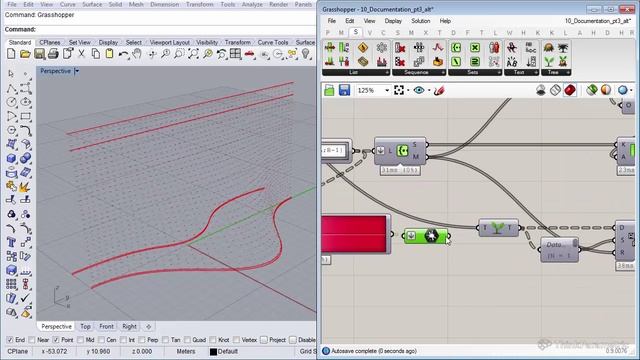Select the Pan hand tool in Rhino toolbar
This screenshot has width=640, height=360.
coord(137,53)
